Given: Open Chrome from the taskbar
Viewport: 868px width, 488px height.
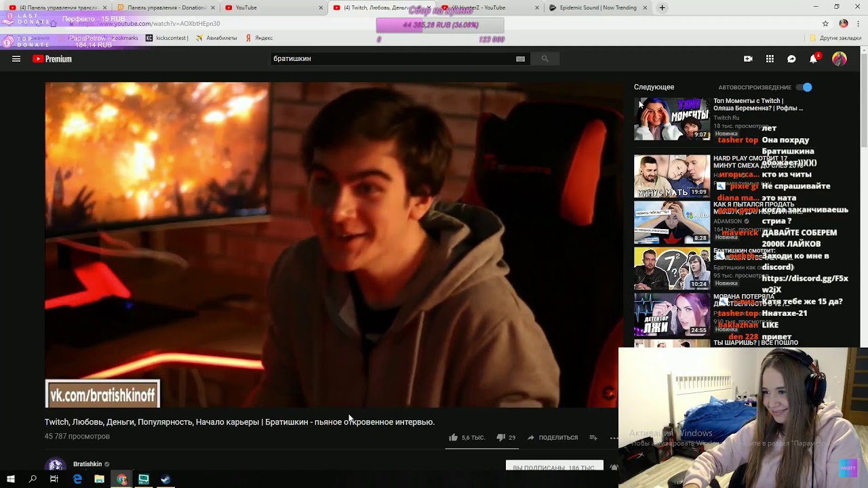Looking at the screenshot, I should pyautogui.click(x=121, y=479).
